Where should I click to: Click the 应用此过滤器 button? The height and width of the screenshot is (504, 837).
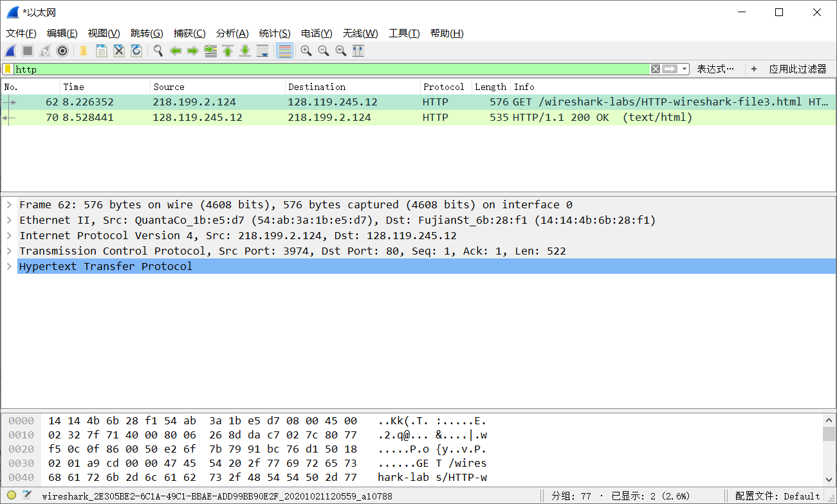[x=798, y=69]
